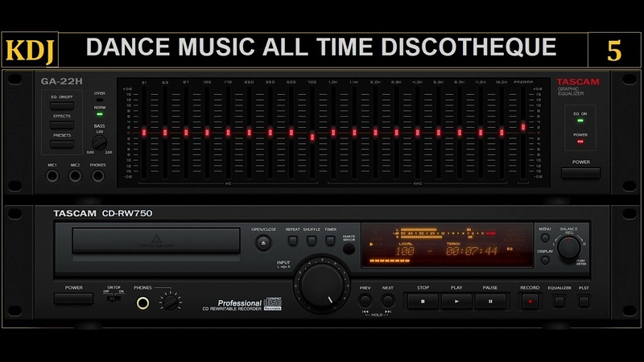The image size is (644, 362).
Task: Toggle the EQ ON/OFF button
Action: tap(62, 105)
